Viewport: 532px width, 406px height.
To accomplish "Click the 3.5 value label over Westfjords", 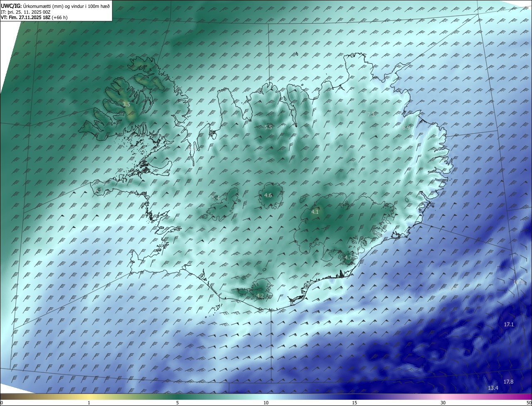I will click(126, 105).
